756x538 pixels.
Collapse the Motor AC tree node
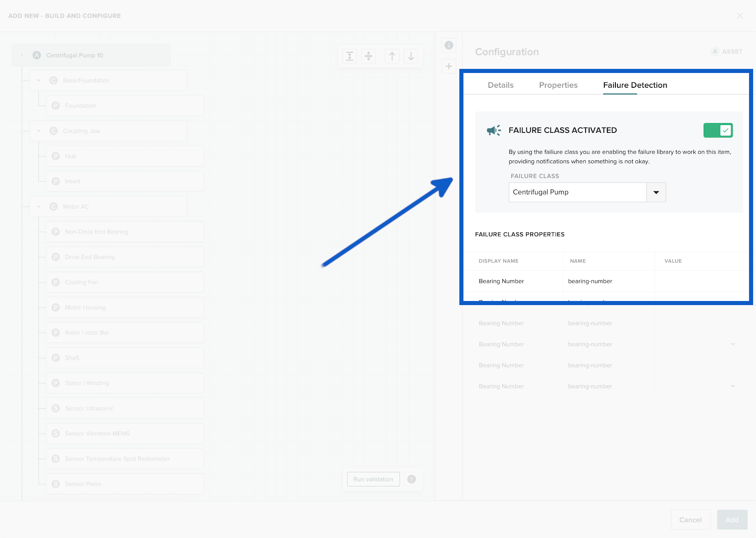39,206
